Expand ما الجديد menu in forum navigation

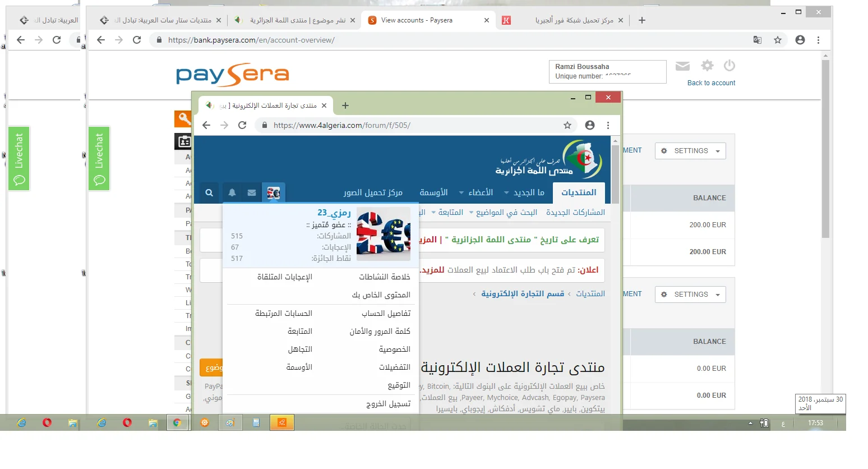tap(524, 192)
